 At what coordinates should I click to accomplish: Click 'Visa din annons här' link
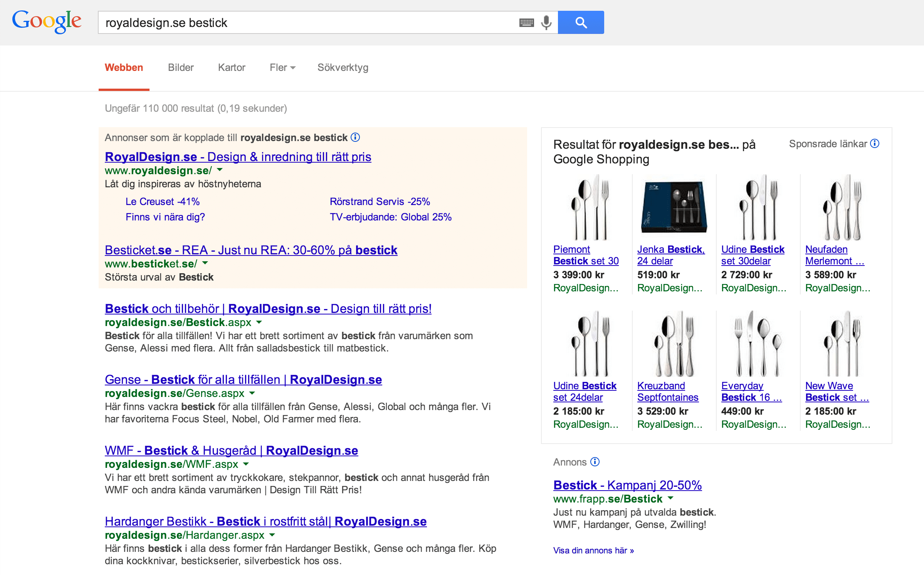[593, 550]
